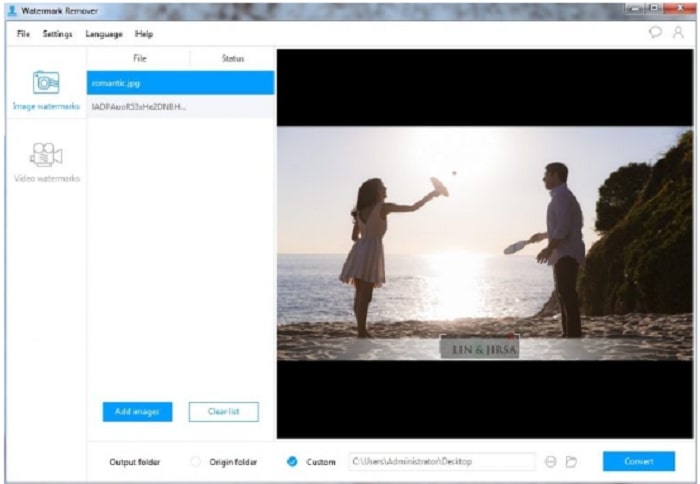Select romantic.jpg in the file list
700x484 pixels.
[180, 83]
